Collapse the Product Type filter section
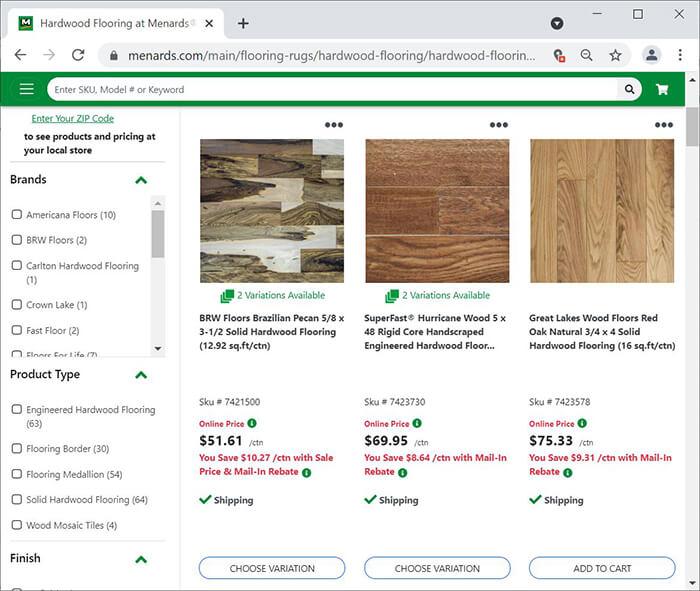Viewport: 700px width, 591px height. click(x=141, y=375)
